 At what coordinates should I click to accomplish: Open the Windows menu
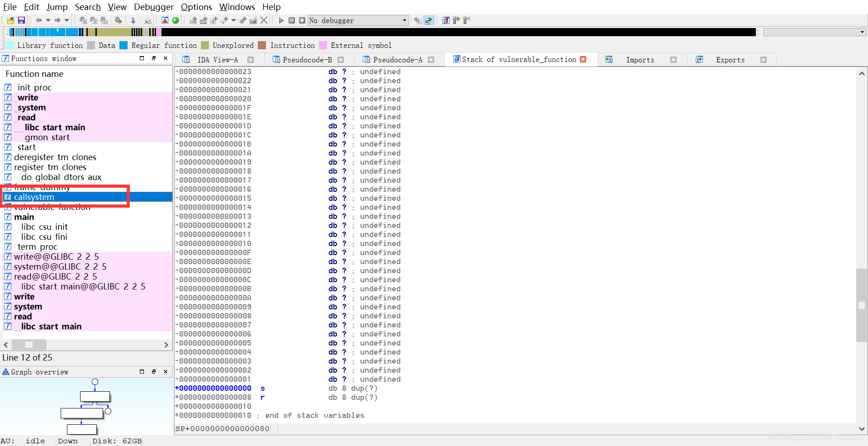[237, 7]
